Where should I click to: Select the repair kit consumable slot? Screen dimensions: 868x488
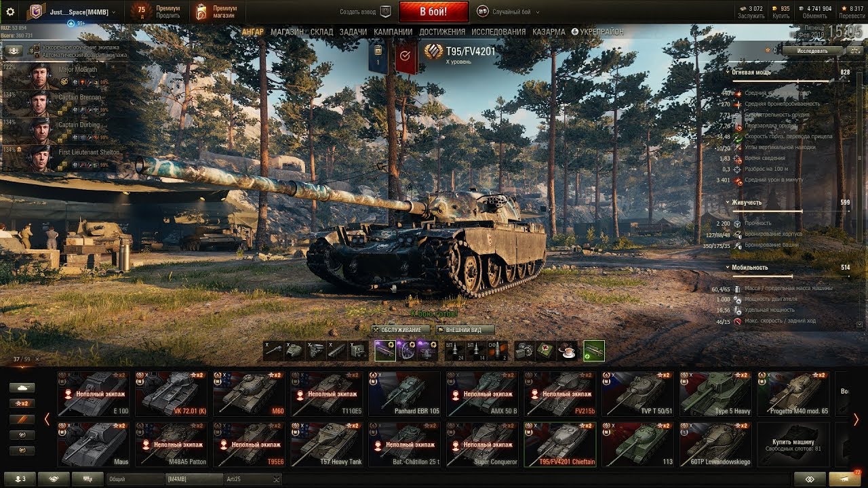[x=525, y=350]
